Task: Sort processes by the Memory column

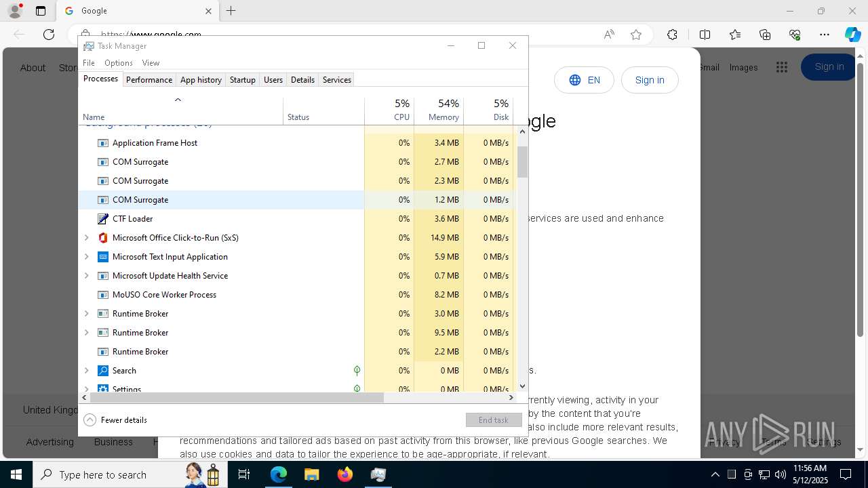Action: click(439, 110)
